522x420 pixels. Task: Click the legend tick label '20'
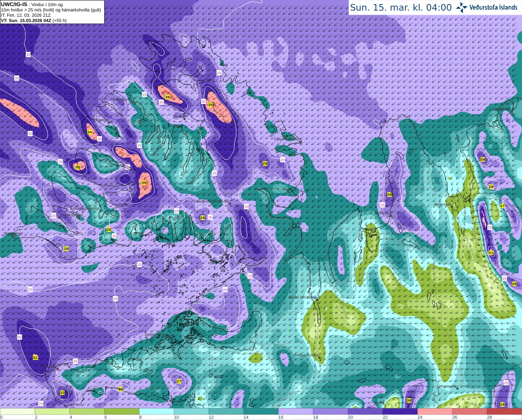[x=350, y=417]
